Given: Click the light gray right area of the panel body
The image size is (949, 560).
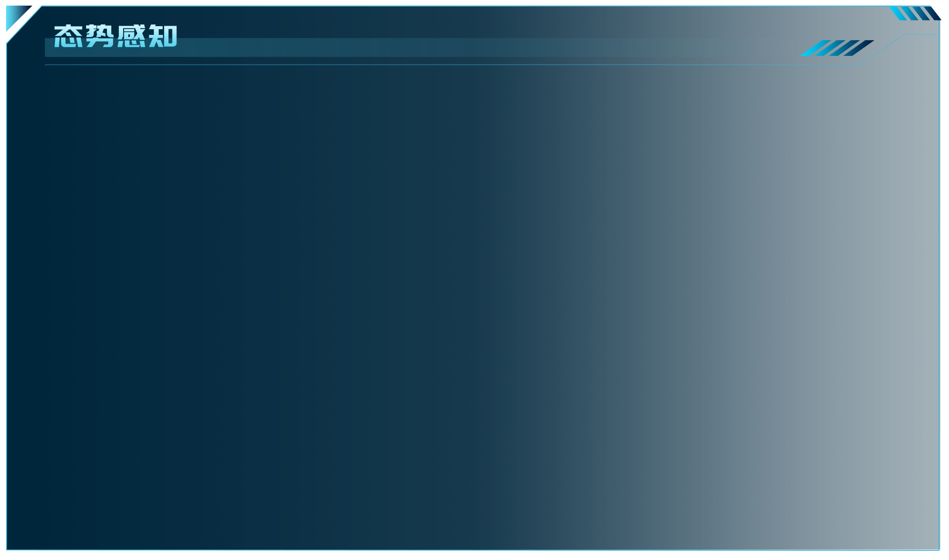Looking at the screenshot, I should pyautogui.click(x=829, y=305).
